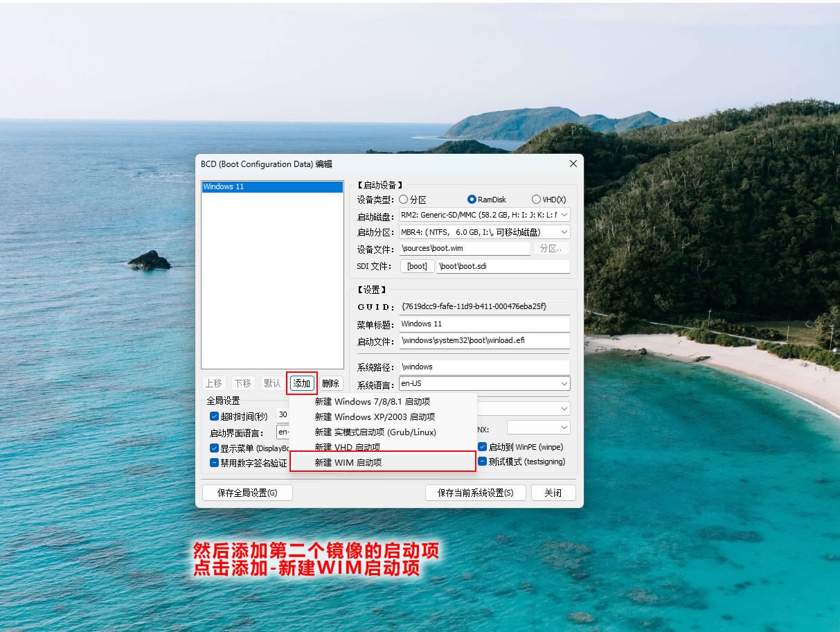Expand the 启动磁盘 disk dropdown
840x632 pixels.
click(x=564, y=215)
